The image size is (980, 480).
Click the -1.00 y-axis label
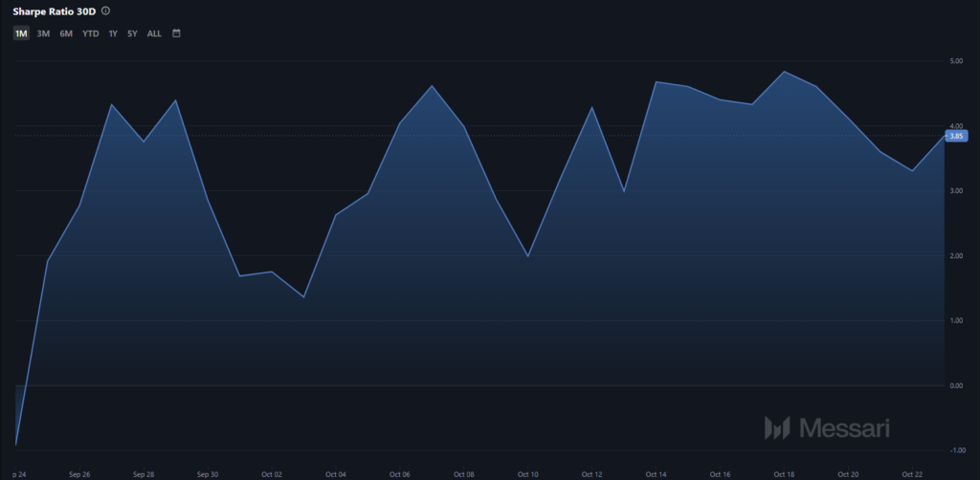(956, 450)
